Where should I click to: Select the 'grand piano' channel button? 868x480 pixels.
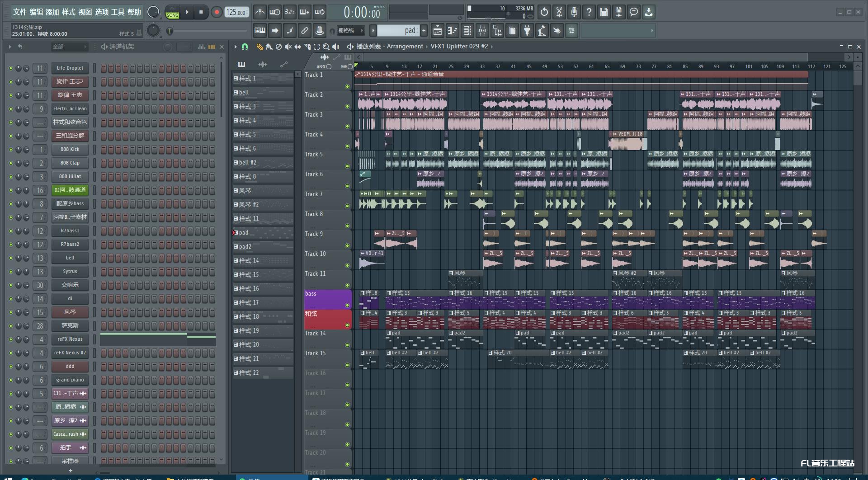click(x=70, y=380)
